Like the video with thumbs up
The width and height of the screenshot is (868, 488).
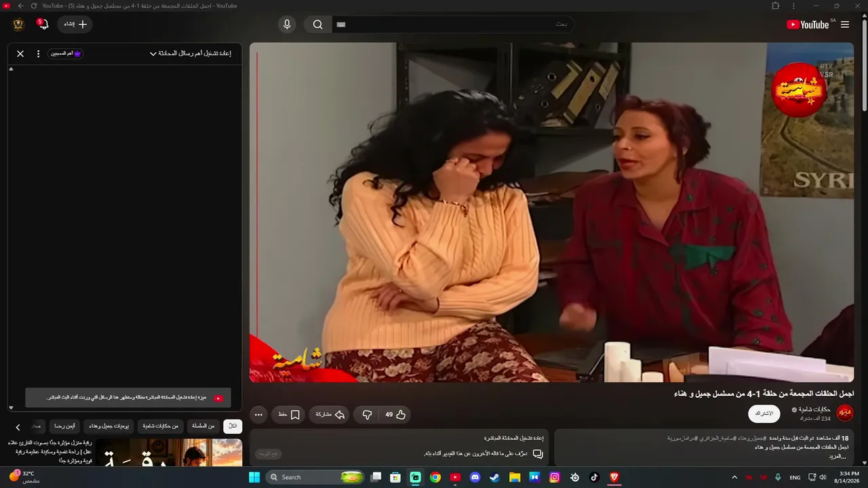396,414
